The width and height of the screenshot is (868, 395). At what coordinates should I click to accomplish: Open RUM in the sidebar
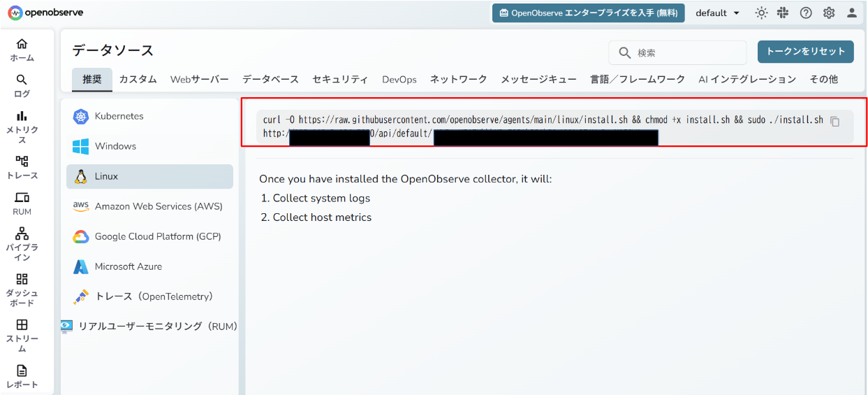click(x=22, y=204)
